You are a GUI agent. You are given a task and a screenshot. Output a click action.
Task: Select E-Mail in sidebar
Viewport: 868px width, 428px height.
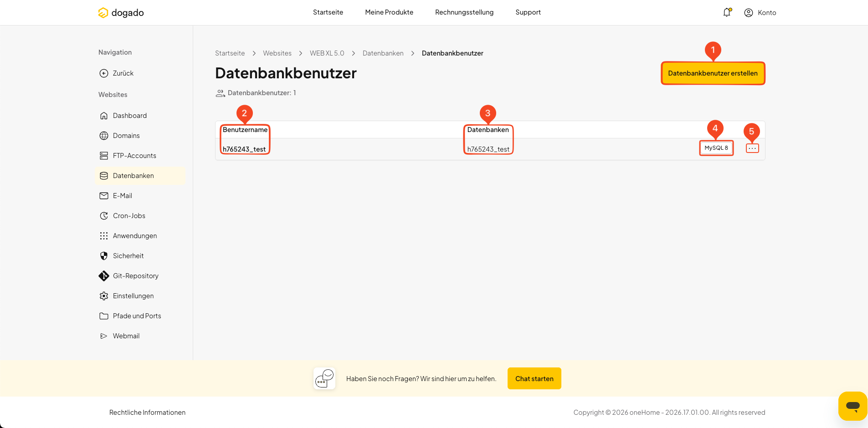(x=123, y=196)
